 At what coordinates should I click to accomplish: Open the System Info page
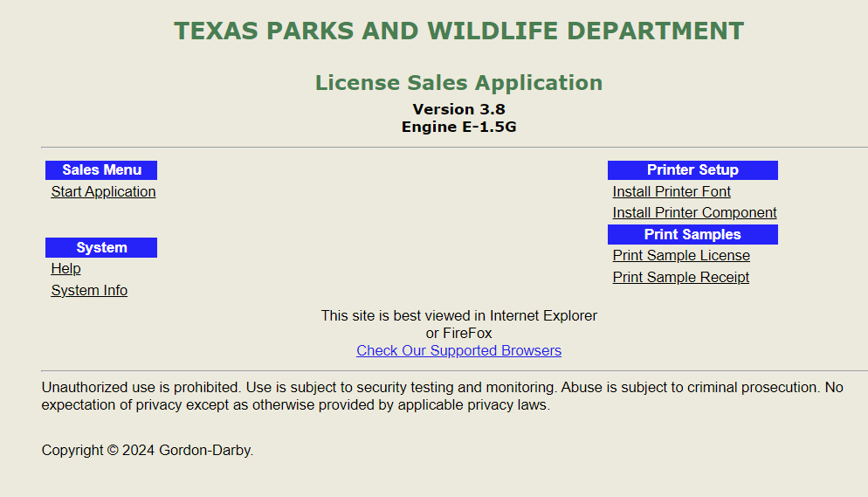coord(89,291)
